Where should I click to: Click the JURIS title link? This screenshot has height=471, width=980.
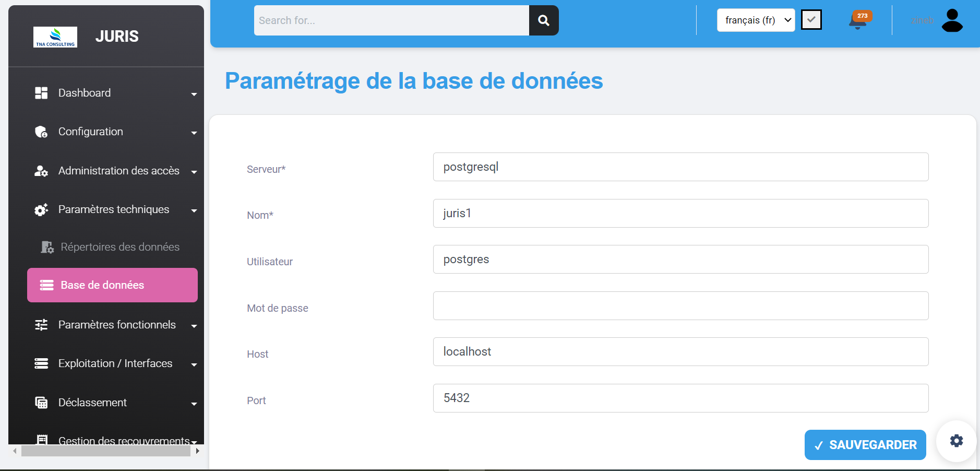pyautogui.click(x=117, y=37)
